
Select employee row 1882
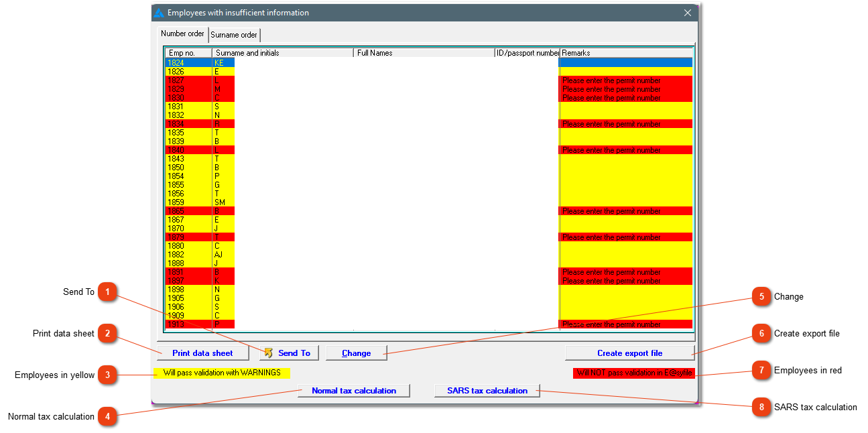pos(429,254)
